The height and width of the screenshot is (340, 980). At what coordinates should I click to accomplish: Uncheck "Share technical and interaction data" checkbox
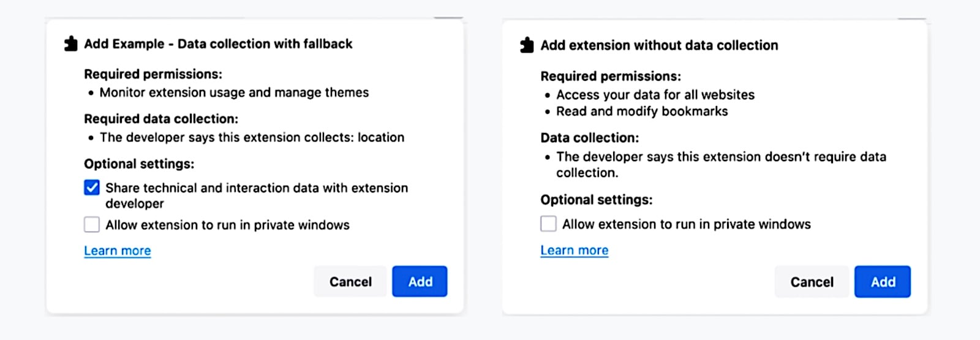92,187
